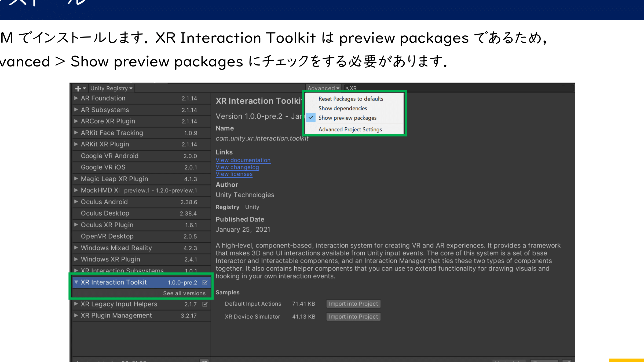Expand the ARCore XR Plugin arrow
Viewport: 644px width, 362px height.
76,121
